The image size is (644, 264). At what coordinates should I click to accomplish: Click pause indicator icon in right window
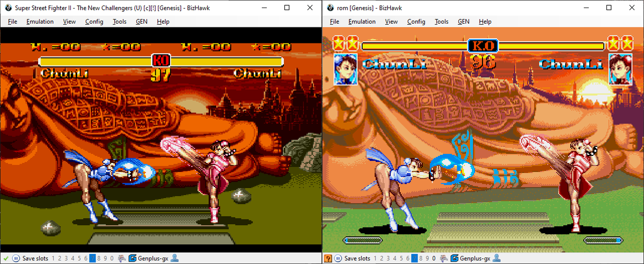(338, 259)
